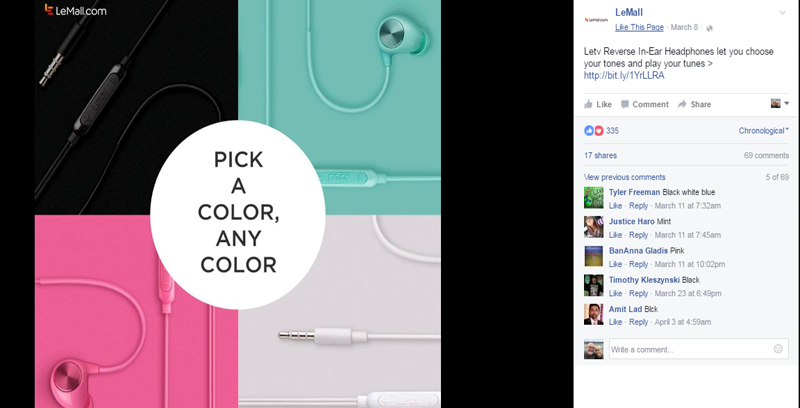The image size is (800, 408).
Task: Click Amit Lad's profile picture thumbnail
Action: pyautogui.click(x=593, y=314)
